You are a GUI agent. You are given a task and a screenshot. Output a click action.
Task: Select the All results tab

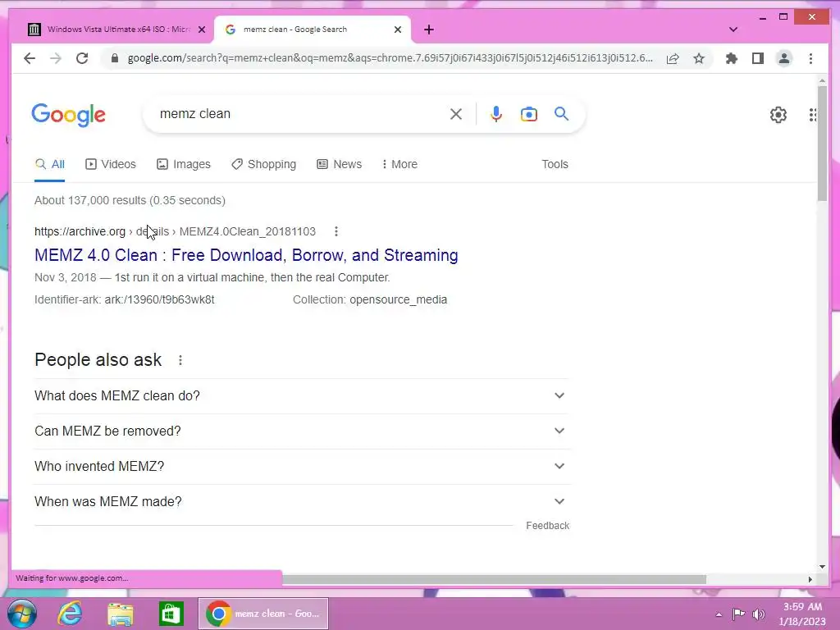pos(50,164)
